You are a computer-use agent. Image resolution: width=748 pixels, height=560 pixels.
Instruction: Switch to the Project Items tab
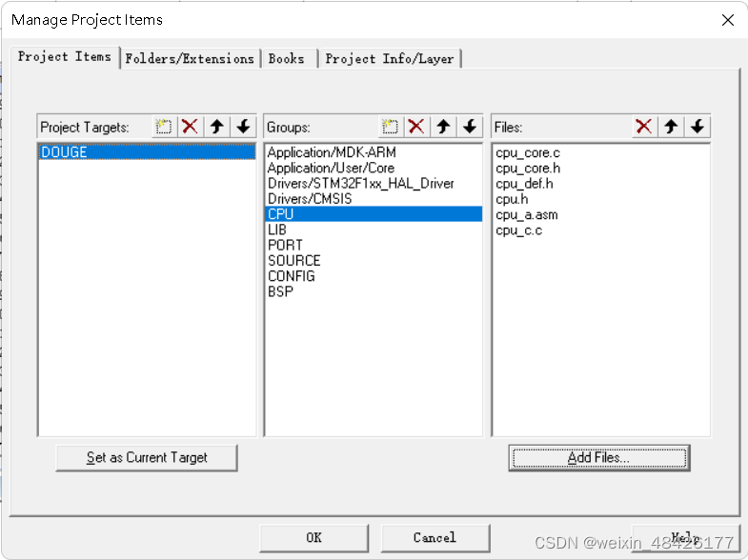(65, 57)
